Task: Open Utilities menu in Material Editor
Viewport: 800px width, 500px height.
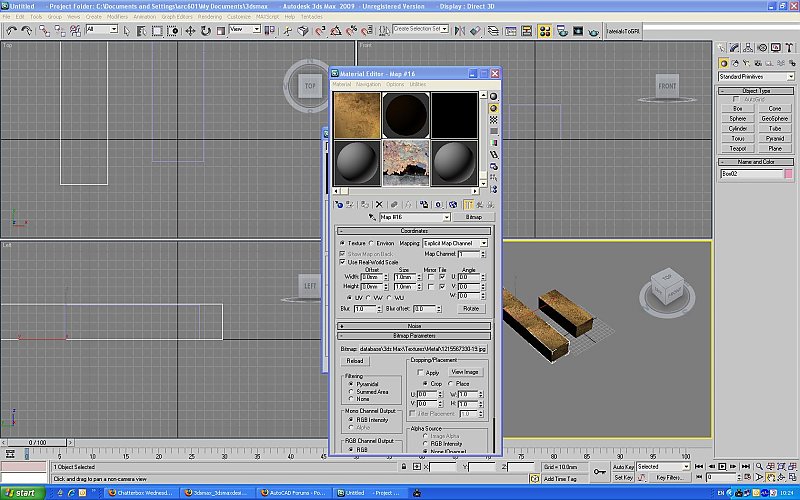Action: [x=417, y=84]
